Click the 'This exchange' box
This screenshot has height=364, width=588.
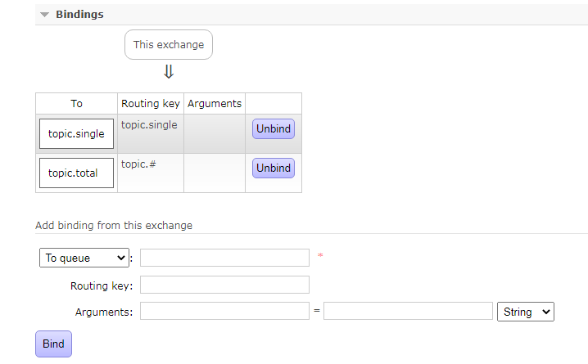pos(169,45)
